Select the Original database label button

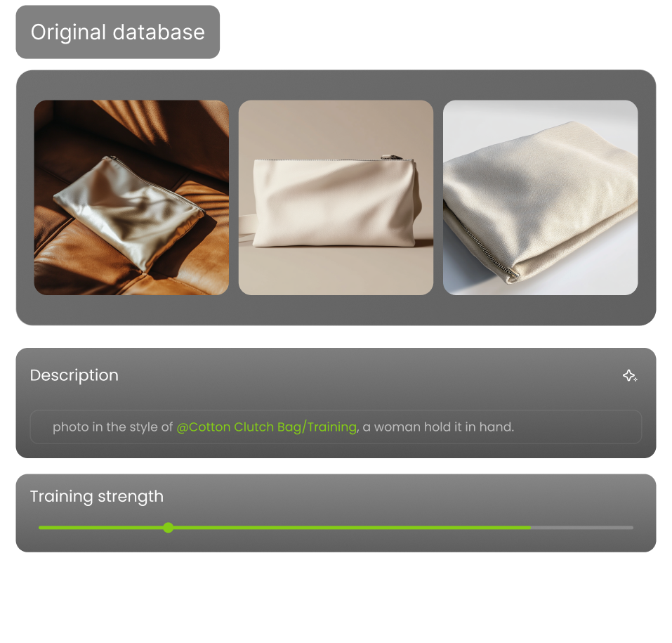tap(118, 32)
